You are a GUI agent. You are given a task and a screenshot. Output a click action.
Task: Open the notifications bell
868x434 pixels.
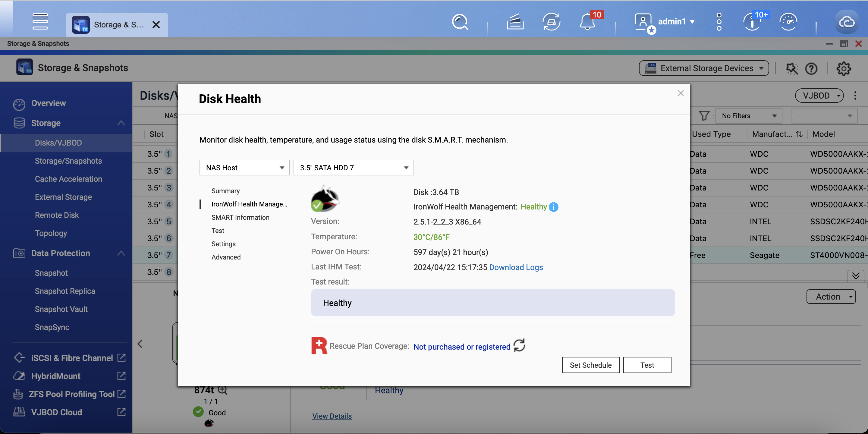pos(587,22)
